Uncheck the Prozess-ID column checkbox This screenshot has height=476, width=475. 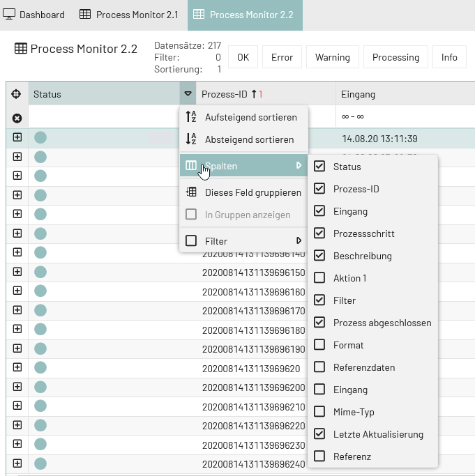319,188
